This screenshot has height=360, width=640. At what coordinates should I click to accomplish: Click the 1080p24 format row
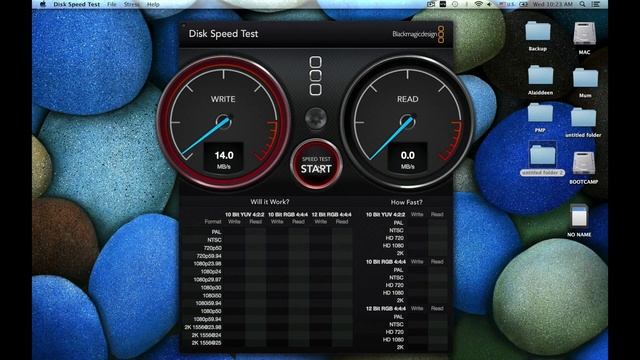(267, 272)
